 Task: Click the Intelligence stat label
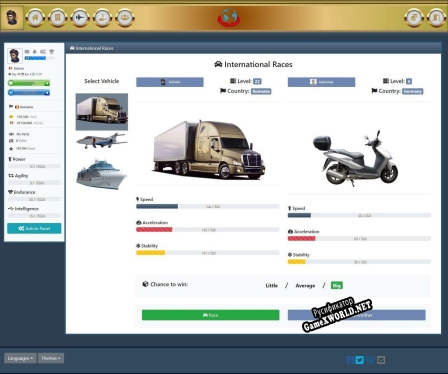coord(23,209)
